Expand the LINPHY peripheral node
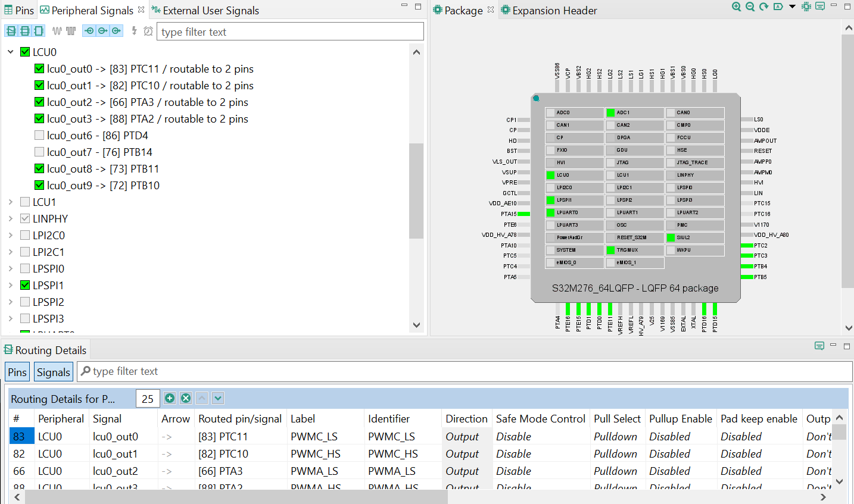The image size is (854, 504). pos(10,218)
